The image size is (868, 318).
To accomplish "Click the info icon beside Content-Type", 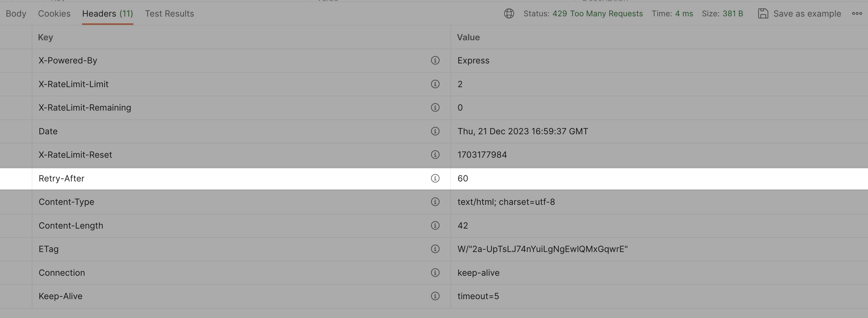I will click(x=435, y=202).
